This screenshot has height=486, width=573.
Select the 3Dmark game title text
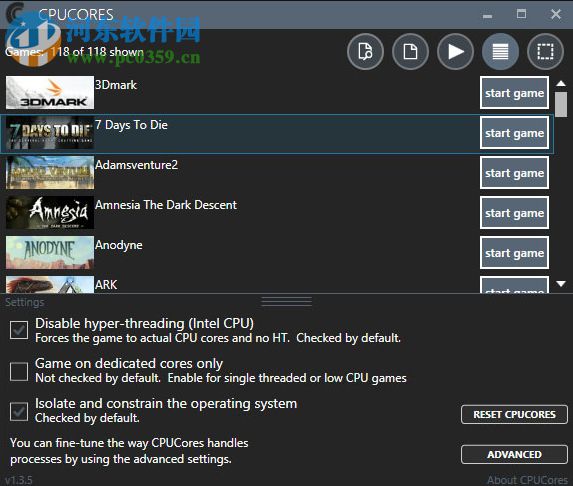116,85
